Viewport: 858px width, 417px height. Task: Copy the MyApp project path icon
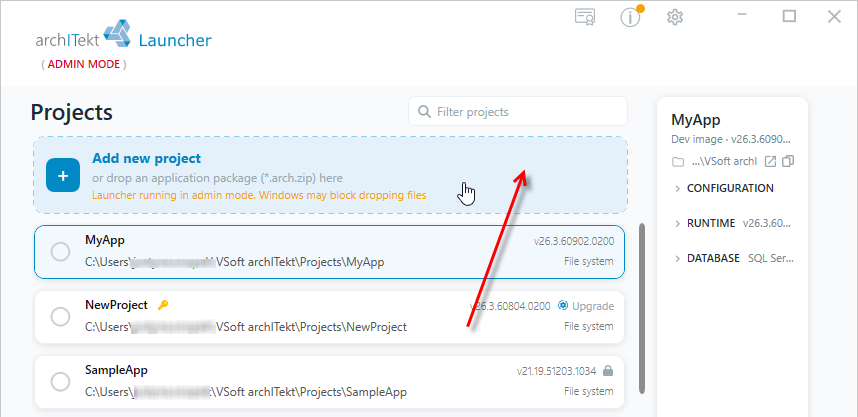[x=788, y=161]
